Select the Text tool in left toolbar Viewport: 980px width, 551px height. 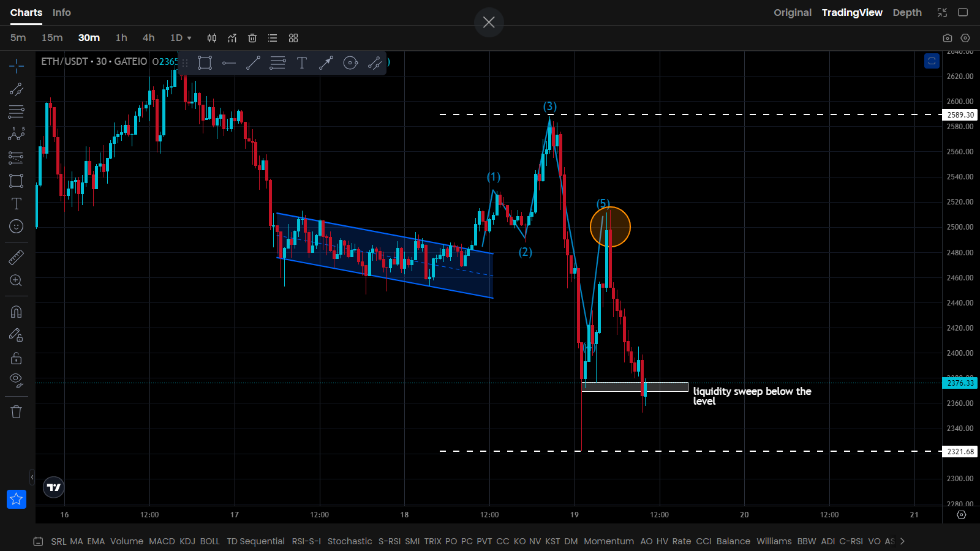pyautogui.click(x=17, y=204)
